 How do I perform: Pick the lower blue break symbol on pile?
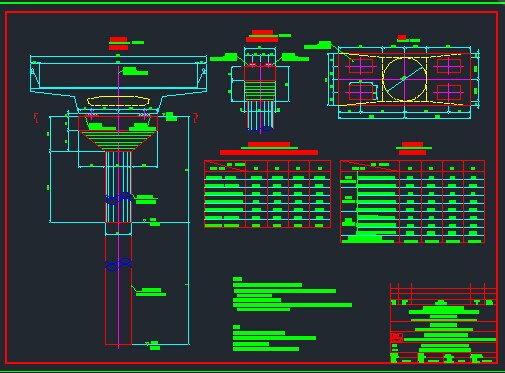[x=119, y=264]
